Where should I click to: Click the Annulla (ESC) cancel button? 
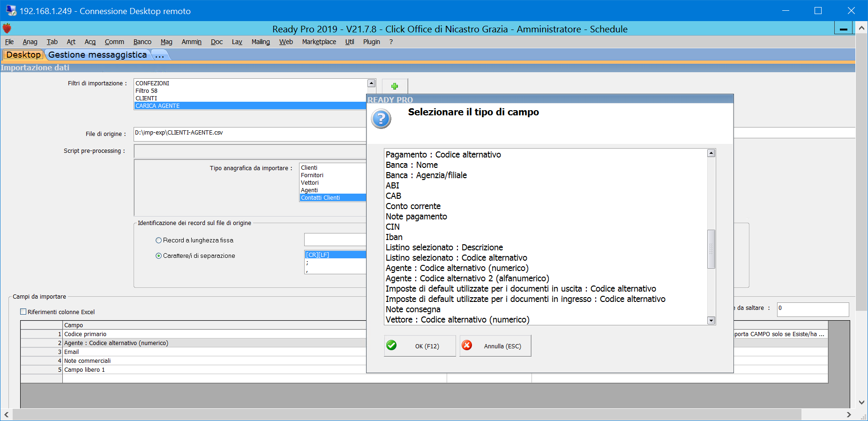[x=495, y=346]
